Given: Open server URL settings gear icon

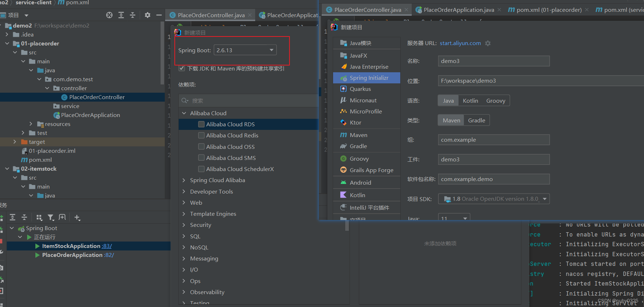Looking at the screenshot, I should click(488, 43).
